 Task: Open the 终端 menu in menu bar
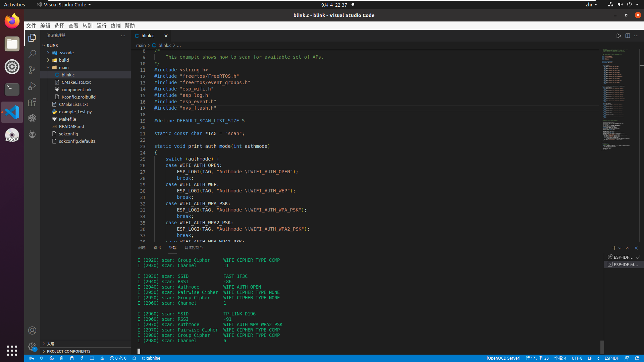pyautogui.click(x=115, y=26)
